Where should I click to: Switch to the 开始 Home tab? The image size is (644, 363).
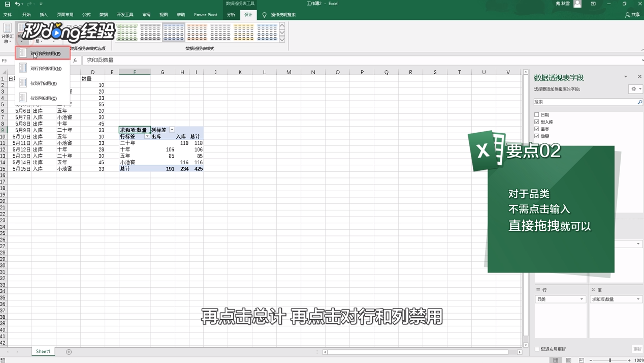pos(26,15)
